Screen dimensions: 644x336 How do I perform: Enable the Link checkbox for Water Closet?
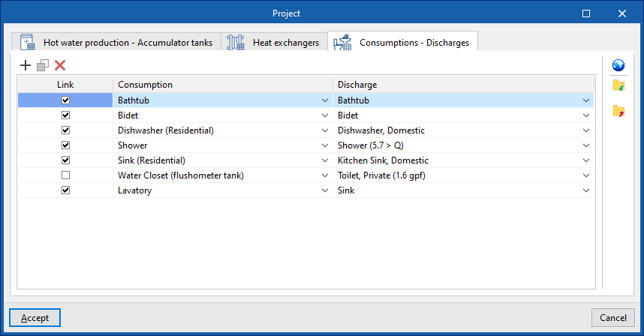(x=66, y=175)
